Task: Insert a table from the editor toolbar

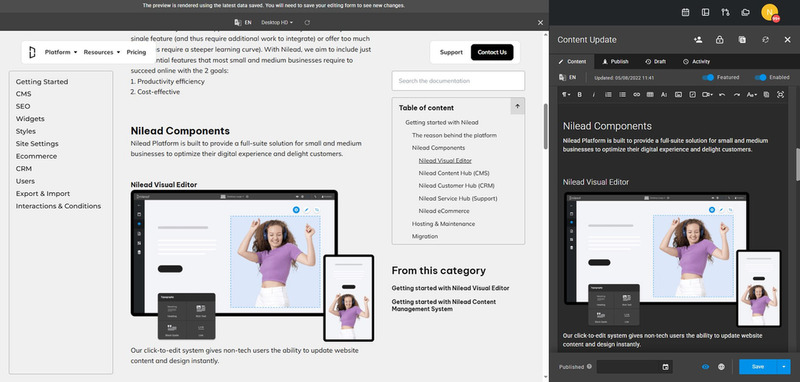Action: pyautogui.click(x=650, y=94)
